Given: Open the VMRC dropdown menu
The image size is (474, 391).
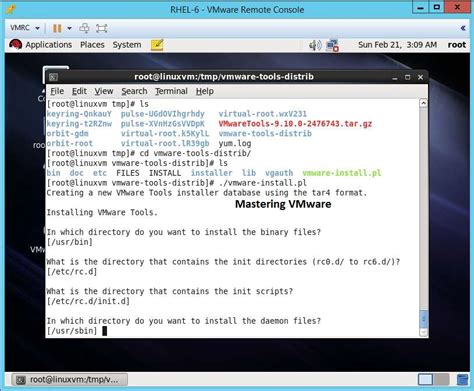Looking at the screenshot, I should [25, 28].
